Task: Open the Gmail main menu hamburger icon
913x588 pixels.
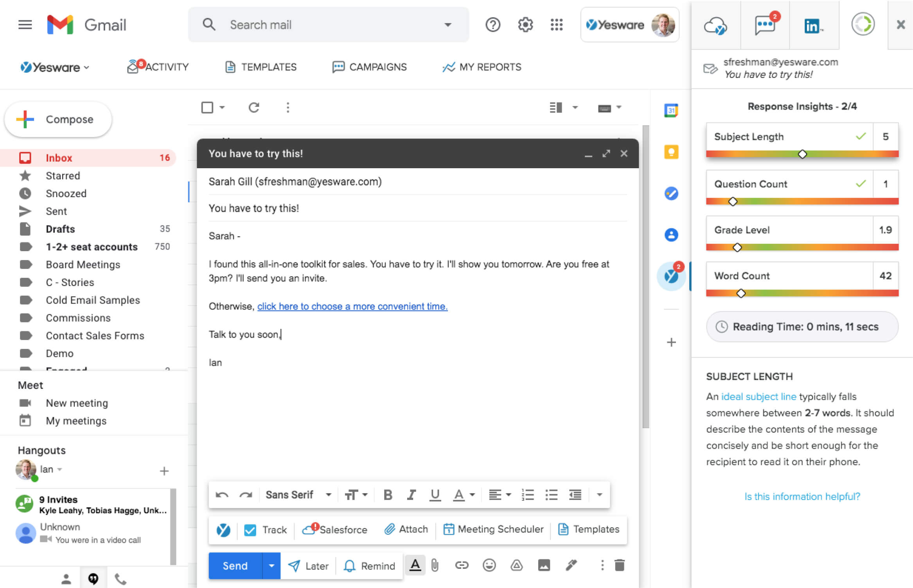Action: tap(25, 25)
